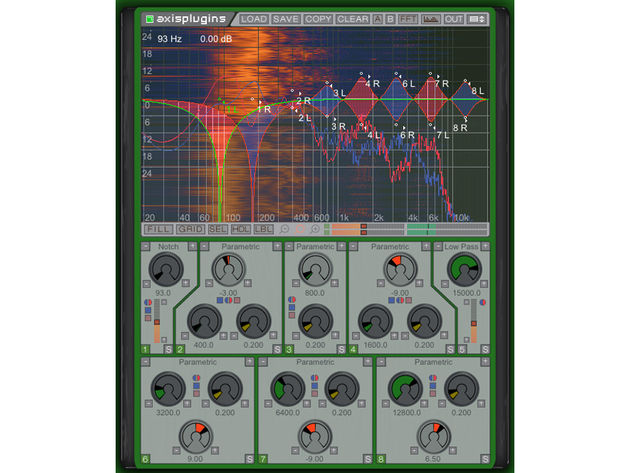Toggle the HDL handles option
This screenshot has height=473, width=630.
tap(241, 229)
